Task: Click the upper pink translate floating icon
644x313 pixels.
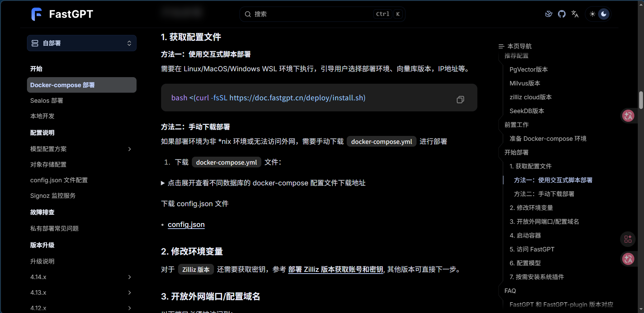Action: click(x=628, y=116)
